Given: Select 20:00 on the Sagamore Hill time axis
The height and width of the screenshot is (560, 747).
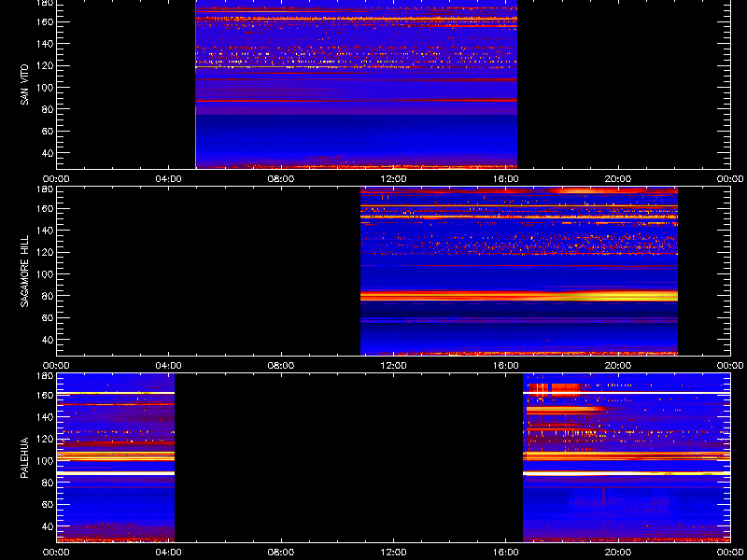Looking at the screenshot, I should 618,366.
